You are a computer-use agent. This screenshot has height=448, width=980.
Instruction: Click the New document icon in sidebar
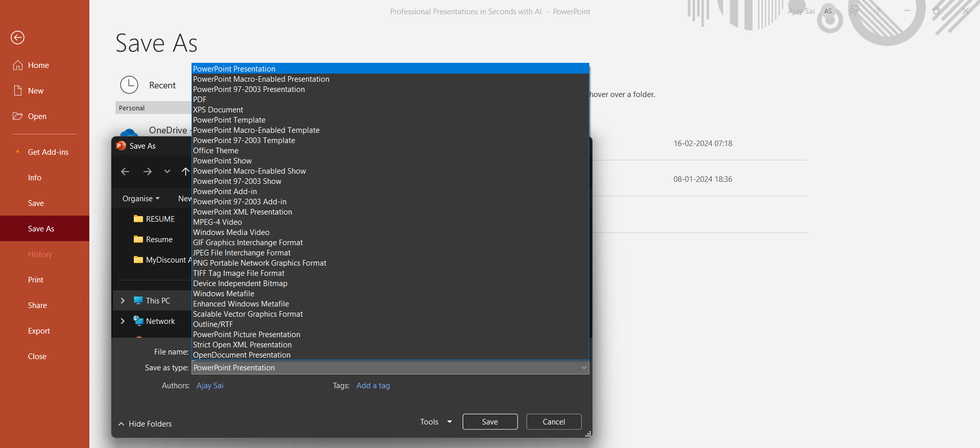pos(18,91)
